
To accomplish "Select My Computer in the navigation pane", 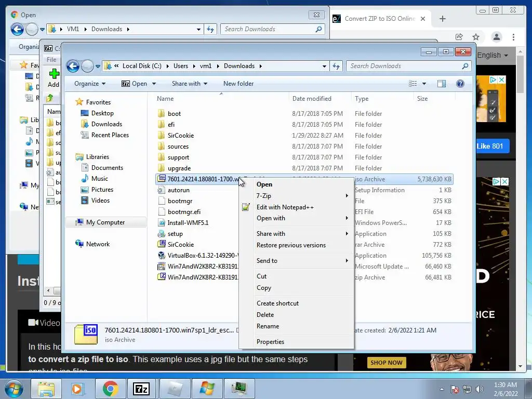I will point(105,222).
